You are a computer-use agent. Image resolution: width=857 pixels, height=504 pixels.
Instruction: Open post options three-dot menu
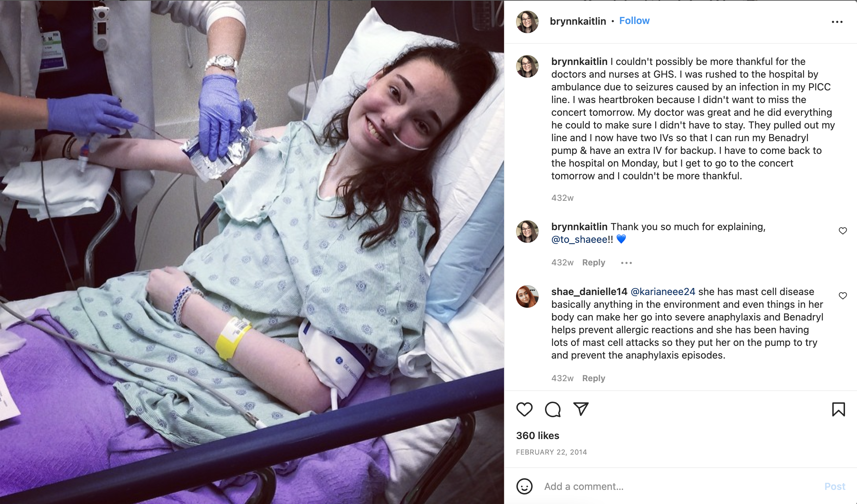[837, 22]
